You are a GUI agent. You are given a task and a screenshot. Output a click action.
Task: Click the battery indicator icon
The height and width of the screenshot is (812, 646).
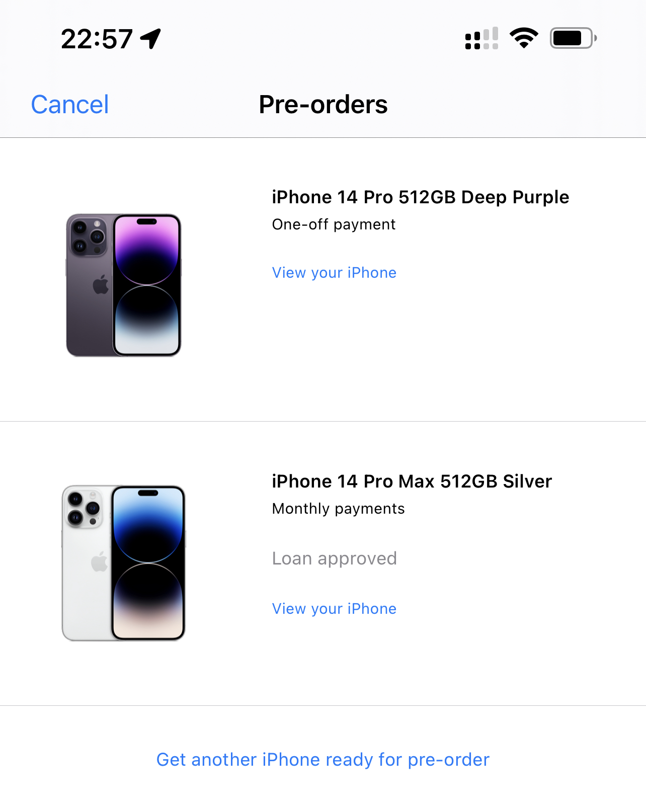[x=573, y=38]
